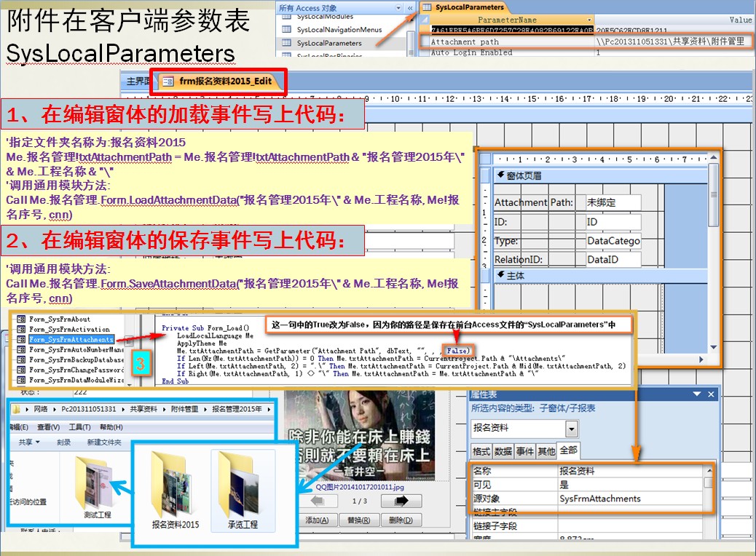Select 承览工程 folder icon
This screenshot has height=556, width=756.
[x=239, y=483]
